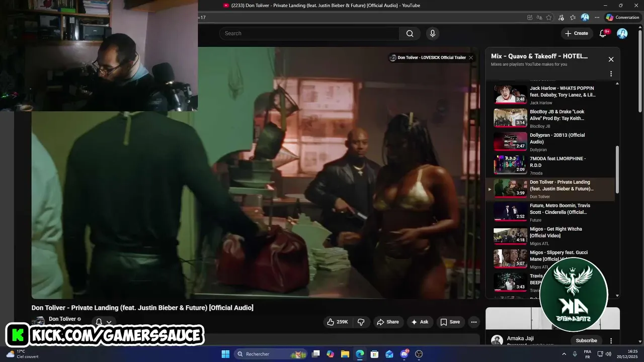Add page to Edge favorites star
Screen dimensions: 644x362
click(x=549, y=17)
